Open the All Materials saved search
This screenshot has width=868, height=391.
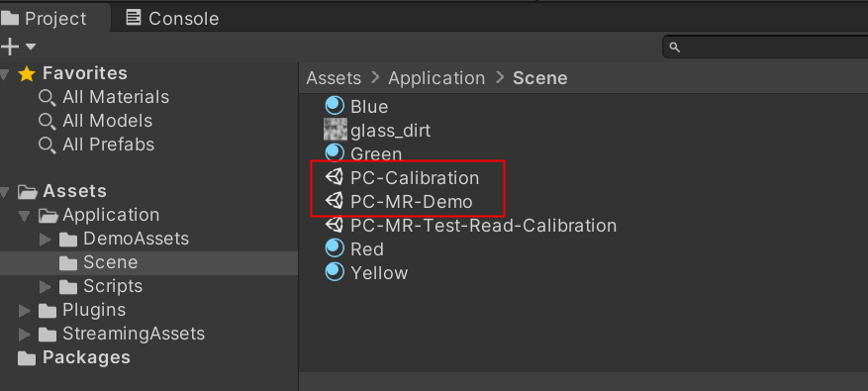pos(104,97)
